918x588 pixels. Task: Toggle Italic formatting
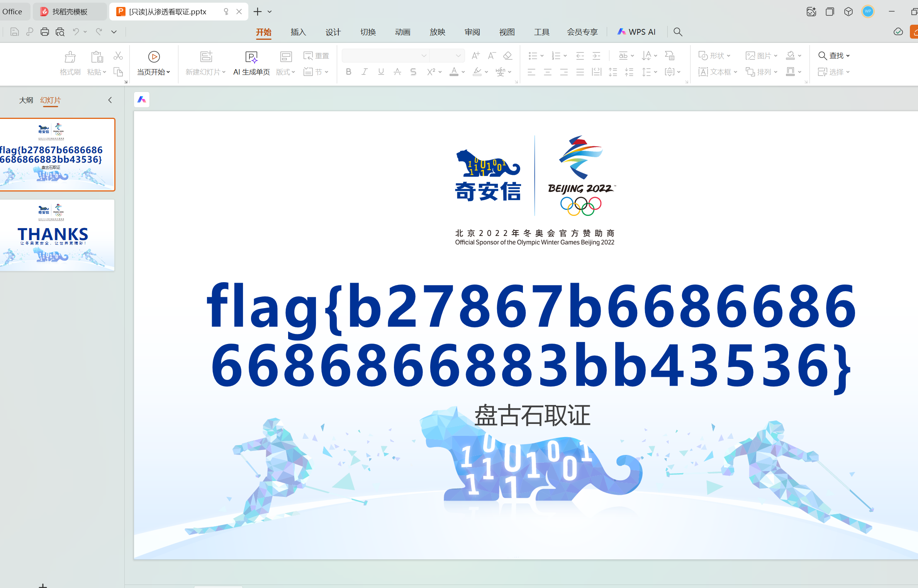[365, 72]
